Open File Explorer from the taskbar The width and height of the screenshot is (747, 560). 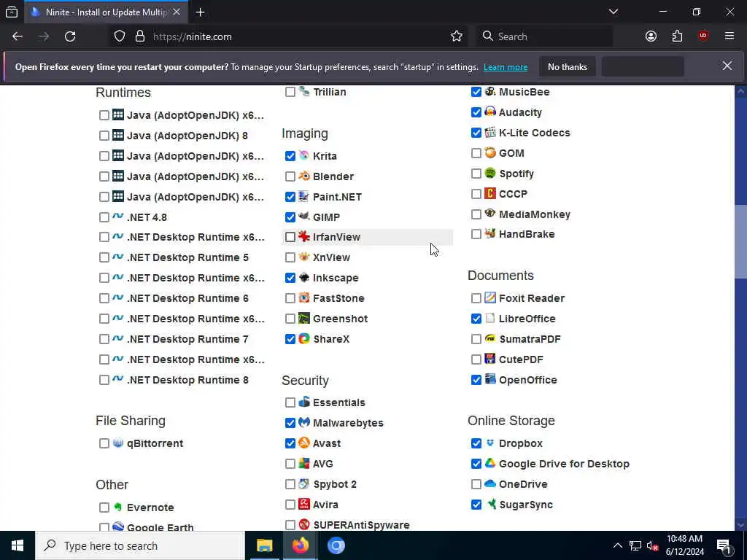264,545
